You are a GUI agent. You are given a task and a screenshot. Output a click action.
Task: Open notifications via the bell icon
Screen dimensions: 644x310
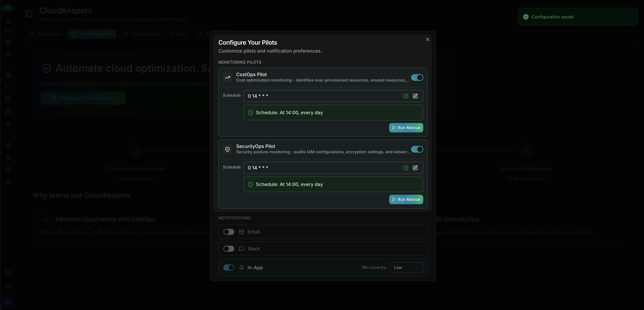tap(8, 21)
